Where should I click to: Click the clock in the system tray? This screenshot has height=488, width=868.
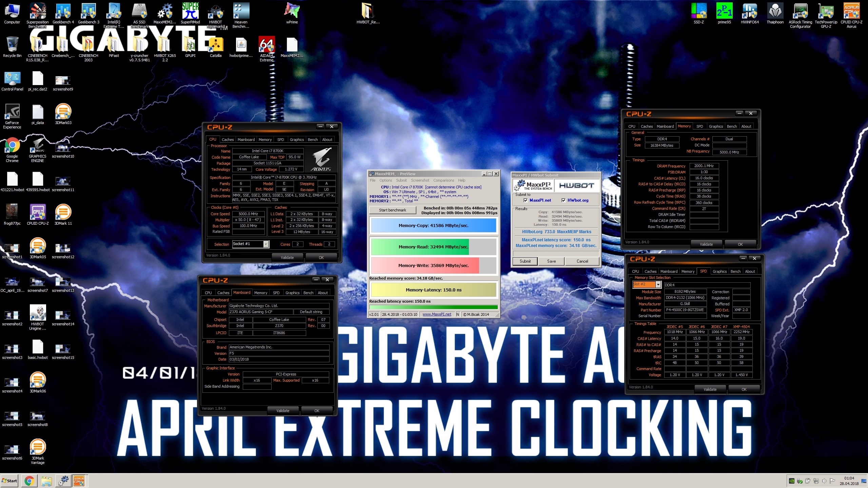(x=849, y=481)
